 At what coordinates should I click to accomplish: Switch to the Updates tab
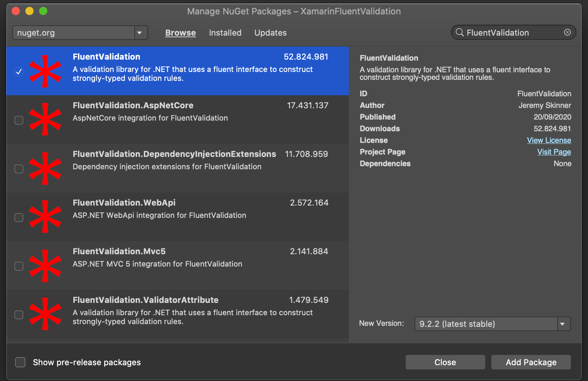click(x=270, y=33)
